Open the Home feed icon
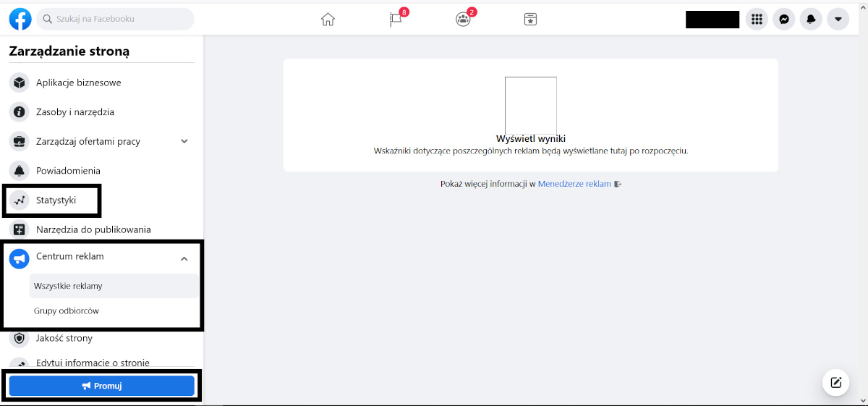The image size is (868, 406). [328, 20]
